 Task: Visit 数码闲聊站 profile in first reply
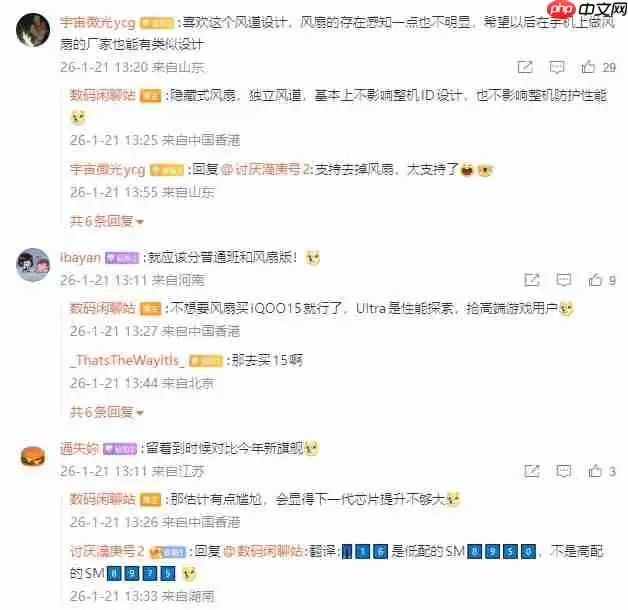[x=103, y=95]
